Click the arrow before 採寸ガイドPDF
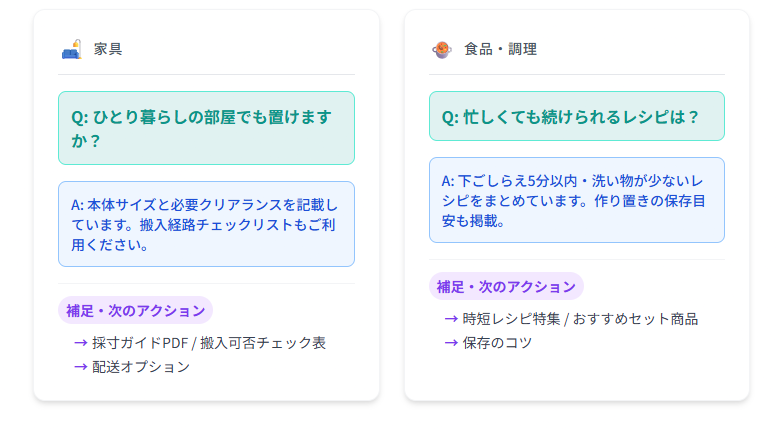 81,343
